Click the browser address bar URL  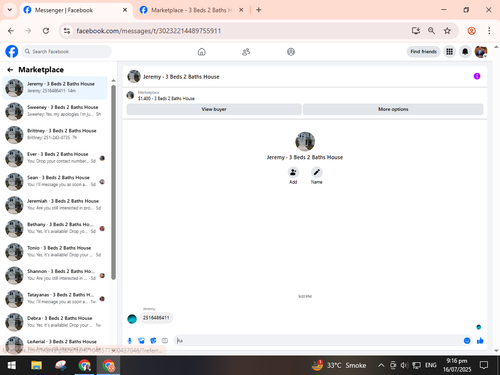[149, 31]
